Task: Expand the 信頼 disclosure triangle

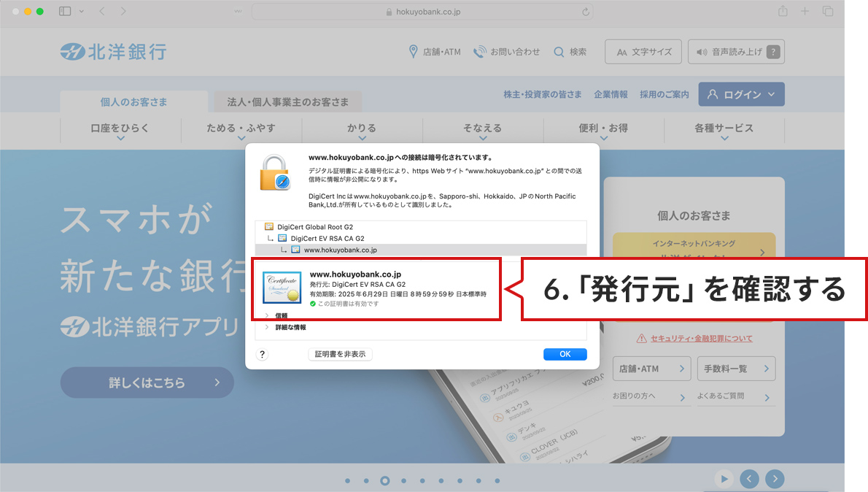Action: [267, 316]
